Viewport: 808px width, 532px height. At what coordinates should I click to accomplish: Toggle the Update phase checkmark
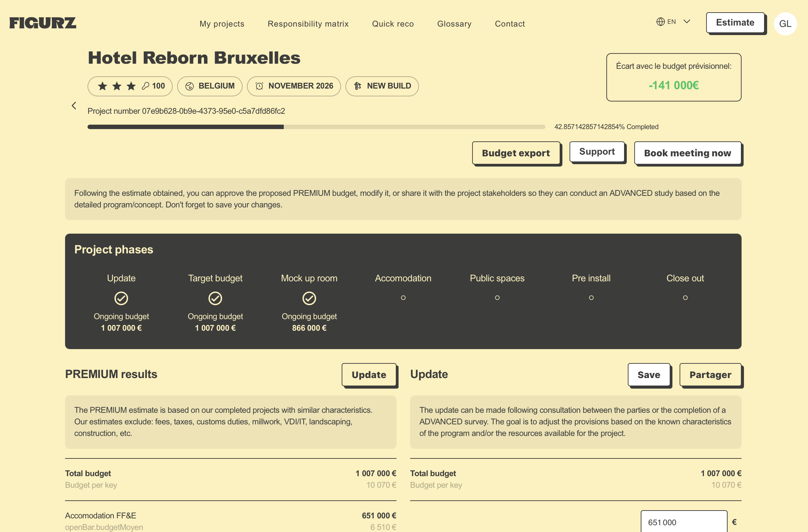click(121, 298)
